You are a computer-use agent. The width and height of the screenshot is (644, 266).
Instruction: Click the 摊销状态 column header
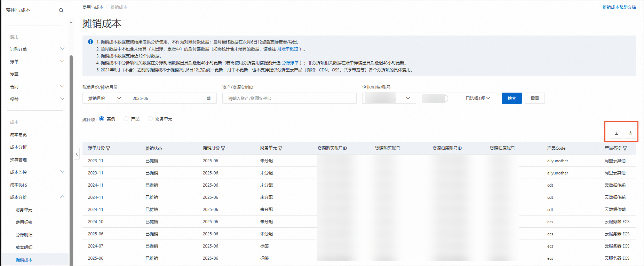(x=154, y=148)
